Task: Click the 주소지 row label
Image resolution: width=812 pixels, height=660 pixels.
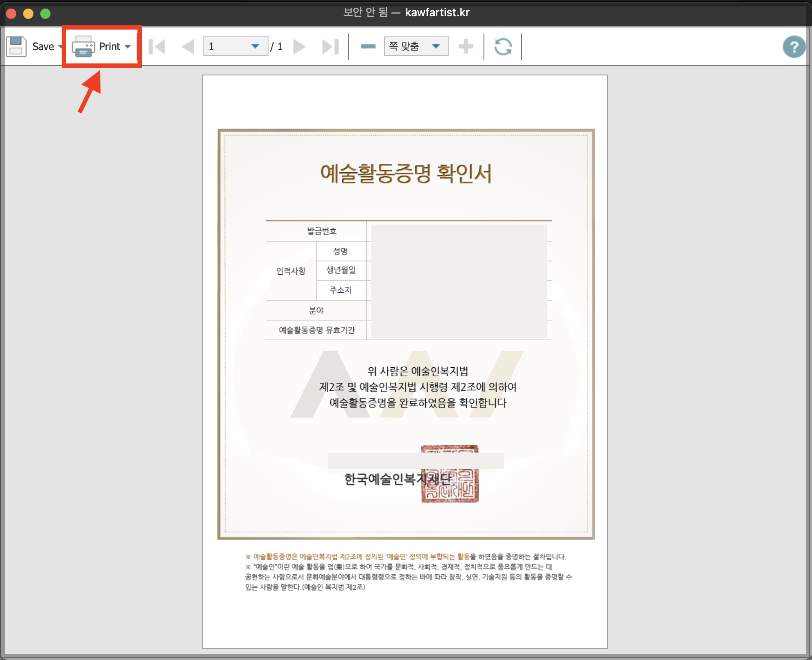Action: click(340, 290)
